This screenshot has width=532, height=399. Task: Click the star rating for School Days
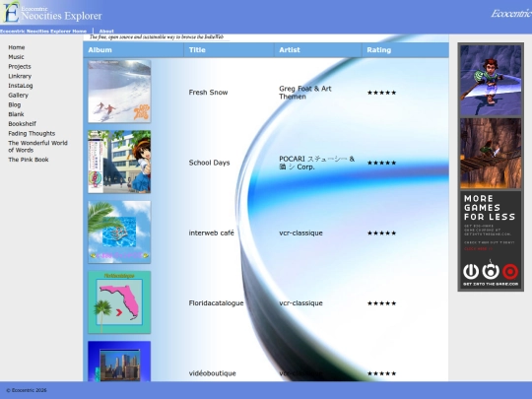click(x=381, y=163)
